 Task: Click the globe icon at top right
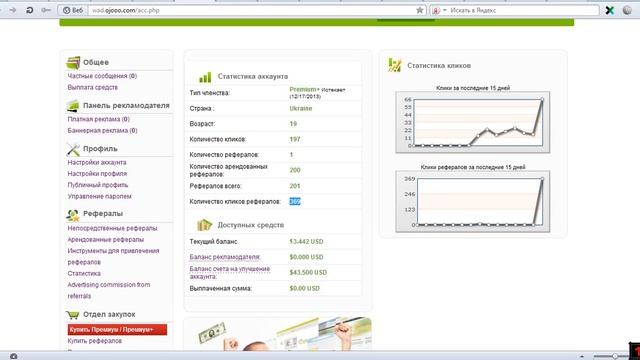627,10
